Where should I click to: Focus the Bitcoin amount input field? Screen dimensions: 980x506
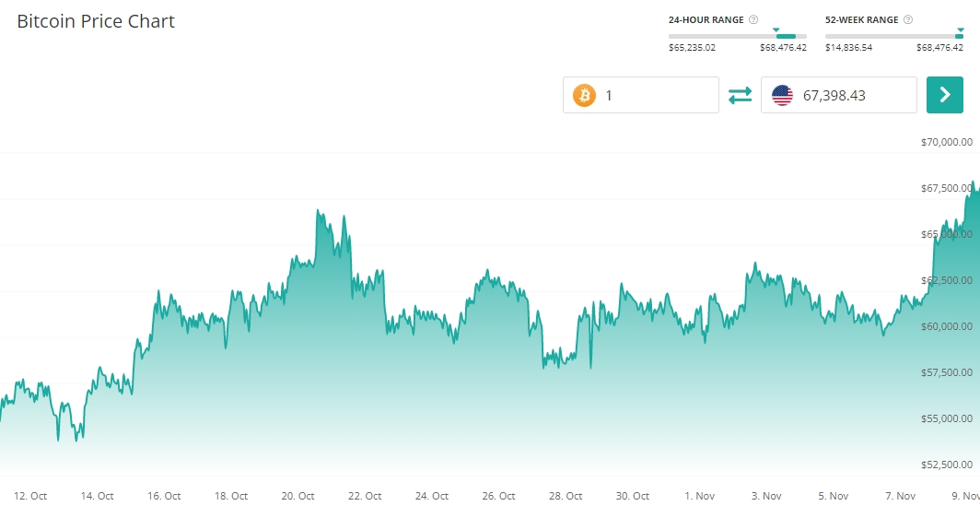(656, 95)
